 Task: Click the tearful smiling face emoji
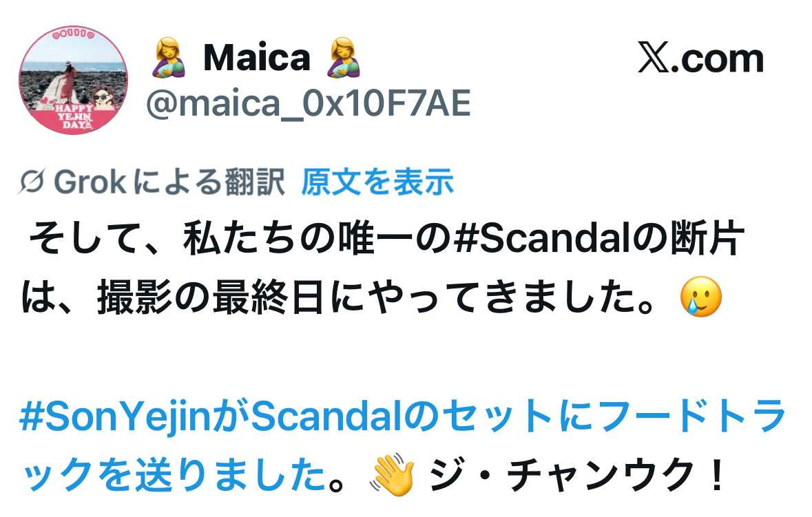pyautogui.click(x=701, y=297)
